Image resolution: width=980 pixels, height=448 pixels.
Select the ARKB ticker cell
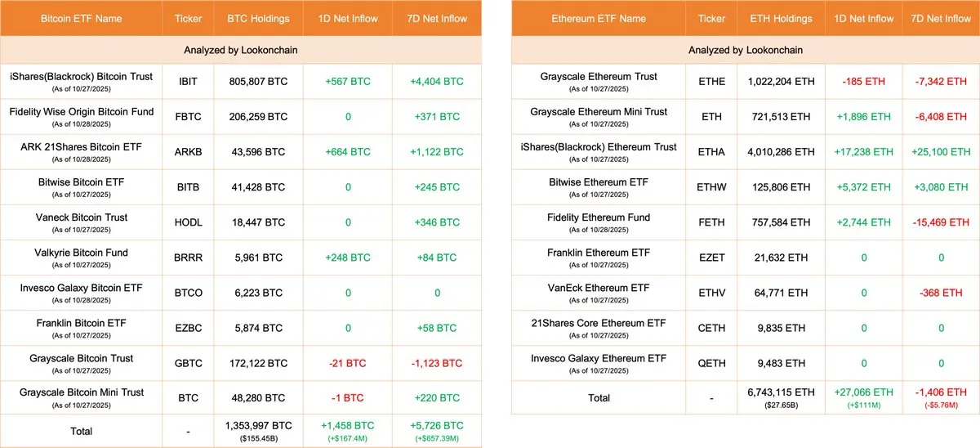point(189,152)
